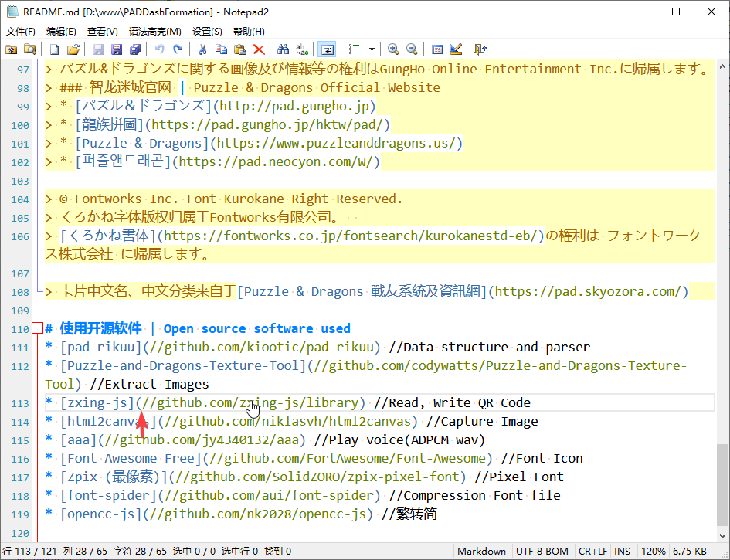Click the Add to Favorites folder icon
Image resolution: width=730 pixels, height=560 pixels.
(11, 49)
